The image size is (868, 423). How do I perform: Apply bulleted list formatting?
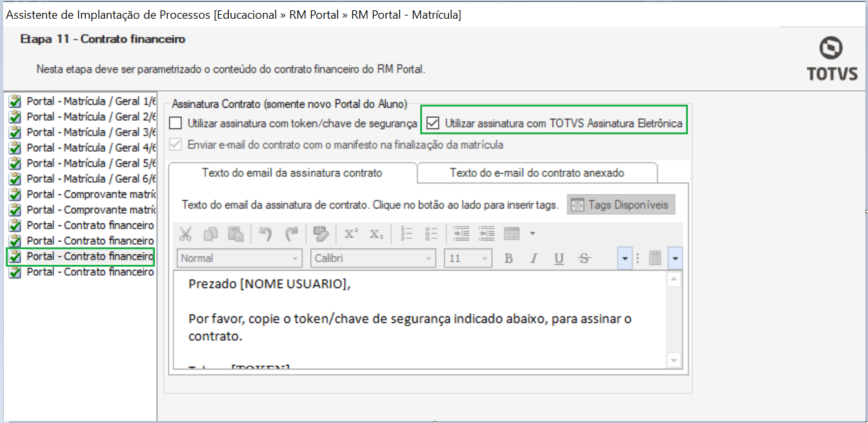[x=432, y=233]
